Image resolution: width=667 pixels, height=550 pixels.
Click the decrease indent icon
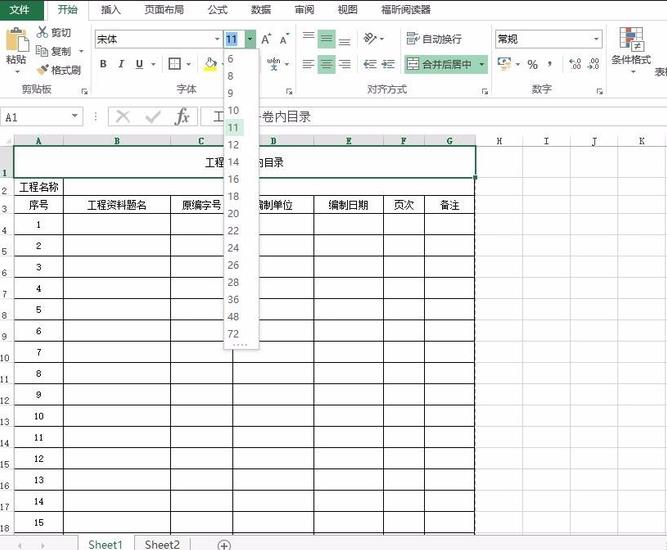coord(370,64)
